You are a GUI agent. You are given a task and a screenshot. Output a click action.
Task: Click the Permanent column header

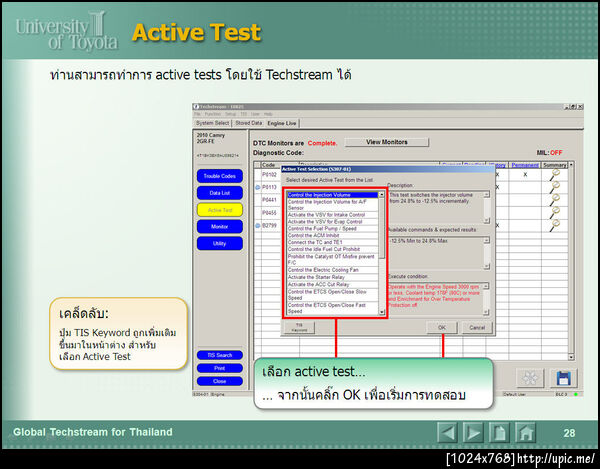click(525, 165)
